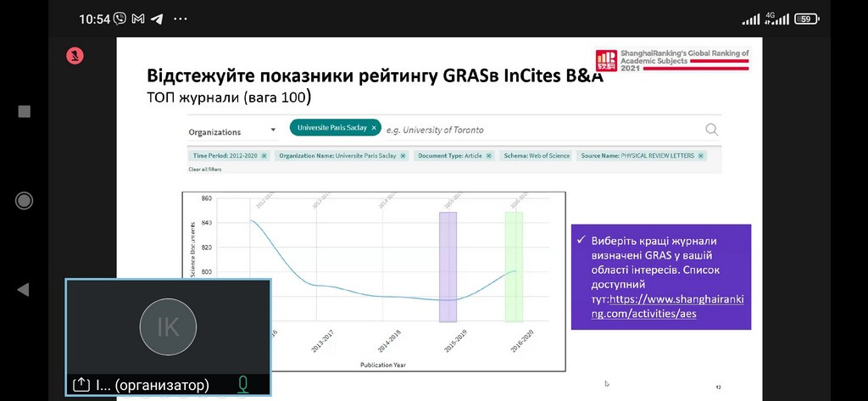Remove the Source Name: PHYSICAL REVIEW LETTERS filter
The height and width of the screenshot is (401, 868).
(701, 156)
